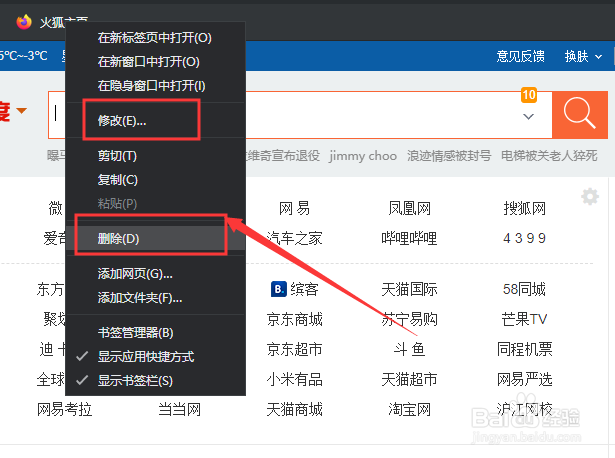
Task: Choose 在新窗口中打开(O) menu entry
Action: 156,62
